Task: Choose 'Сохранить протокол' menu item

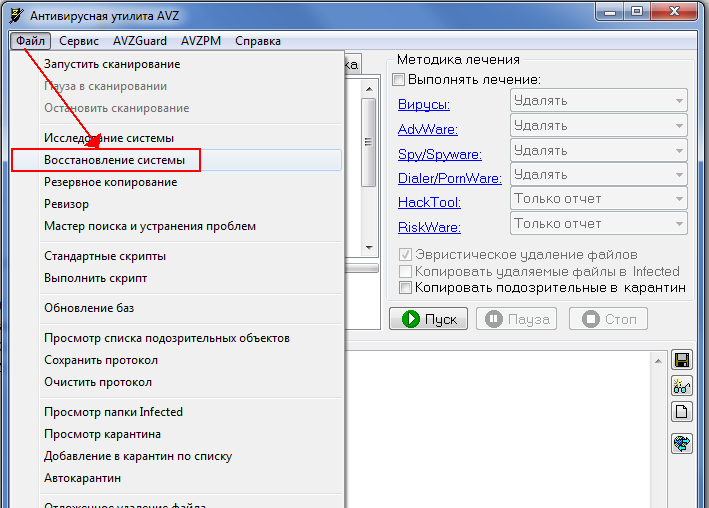Action: [x=176, y=360]
